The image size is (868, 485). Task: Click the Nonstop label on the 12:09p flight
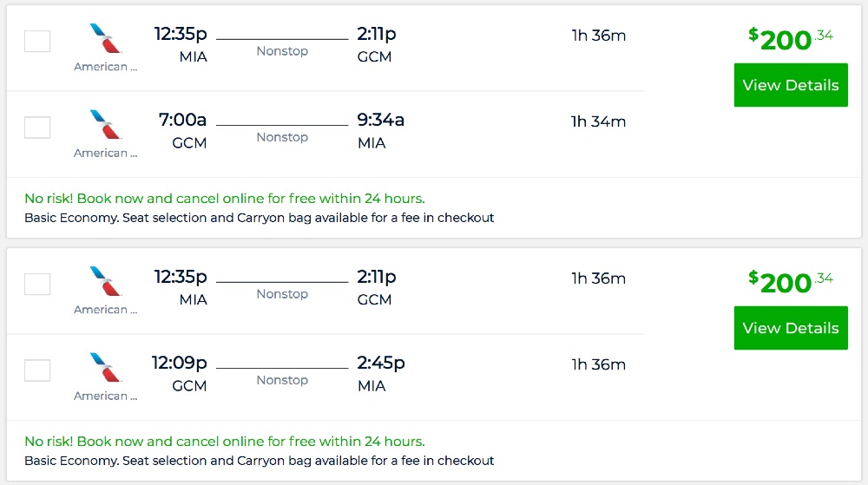point(282,380)
